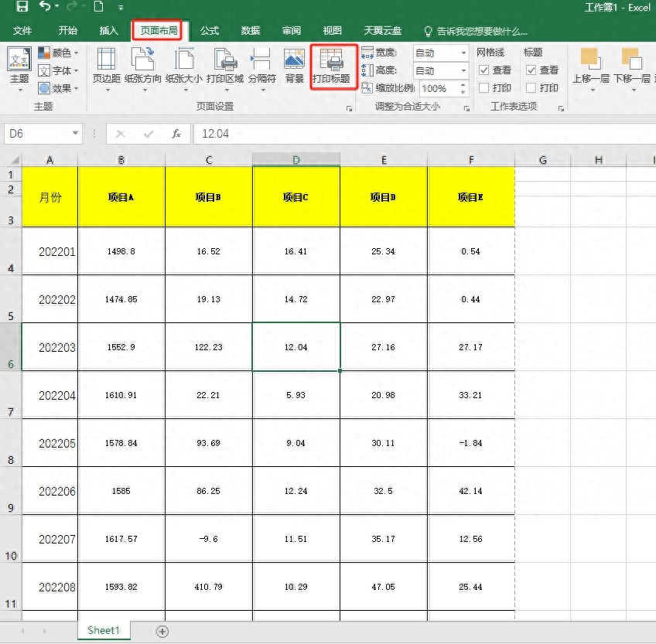This screenshot has width=656, height=644.
Task: Open the Themes (主题) gallery icon
Action: point(19,60)
